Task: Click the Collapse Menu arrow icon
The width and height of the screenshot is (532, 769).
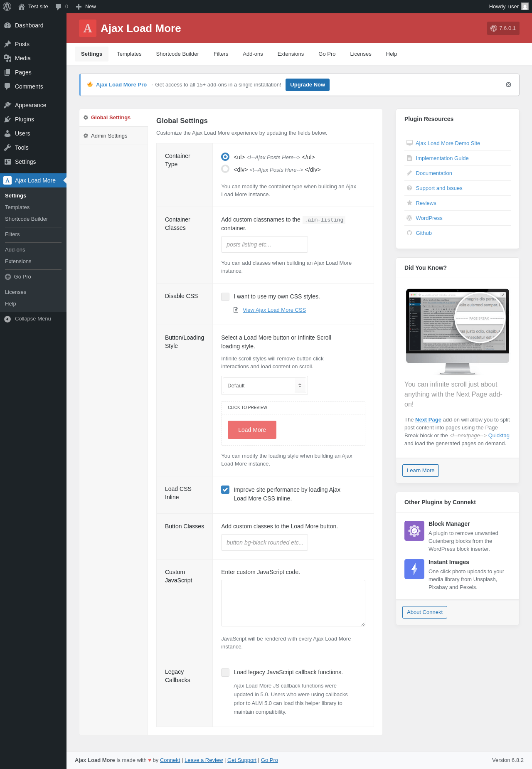Action: [7, 319]
